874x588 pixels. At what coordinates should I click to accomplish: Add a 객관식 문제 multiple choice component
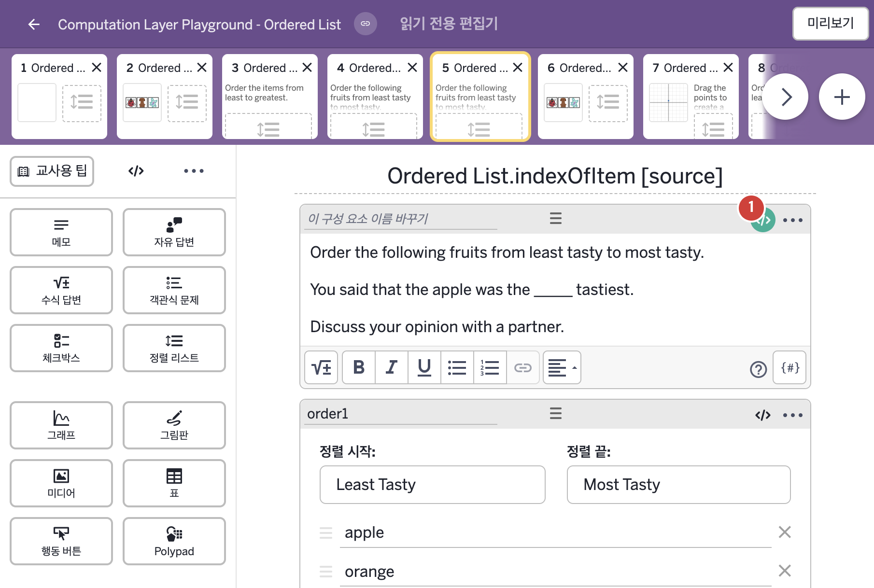coord(174,290)
